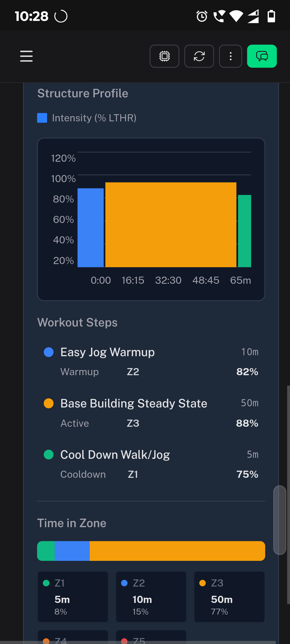Open the hamburger navigation menu

pyautogui.click(x=26, y=56)
